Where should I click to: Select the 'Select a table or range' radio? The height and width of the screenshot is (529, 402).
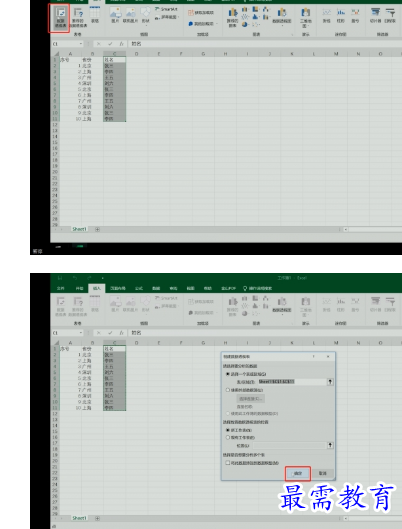[x=228, y=374]
